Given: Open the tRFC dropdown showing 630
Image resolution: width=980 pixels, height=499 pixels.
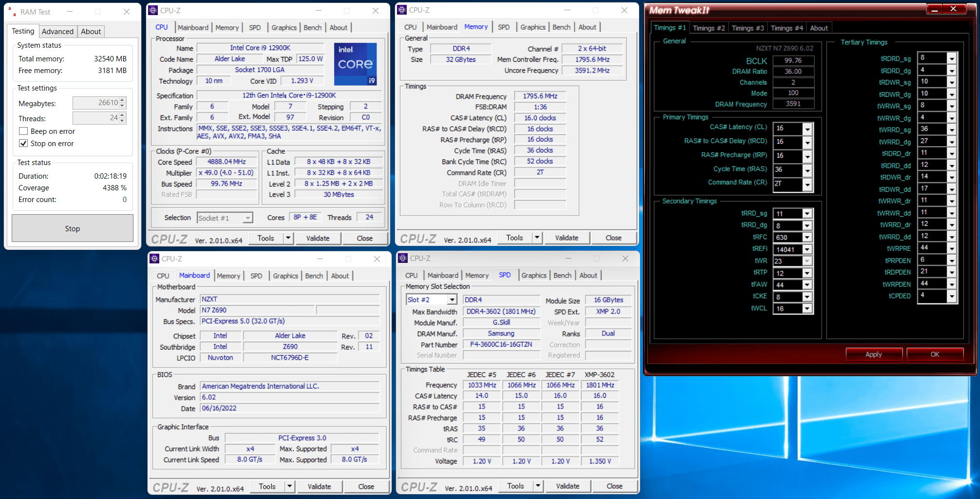Looking at the screenshot, I should point(807,237).
